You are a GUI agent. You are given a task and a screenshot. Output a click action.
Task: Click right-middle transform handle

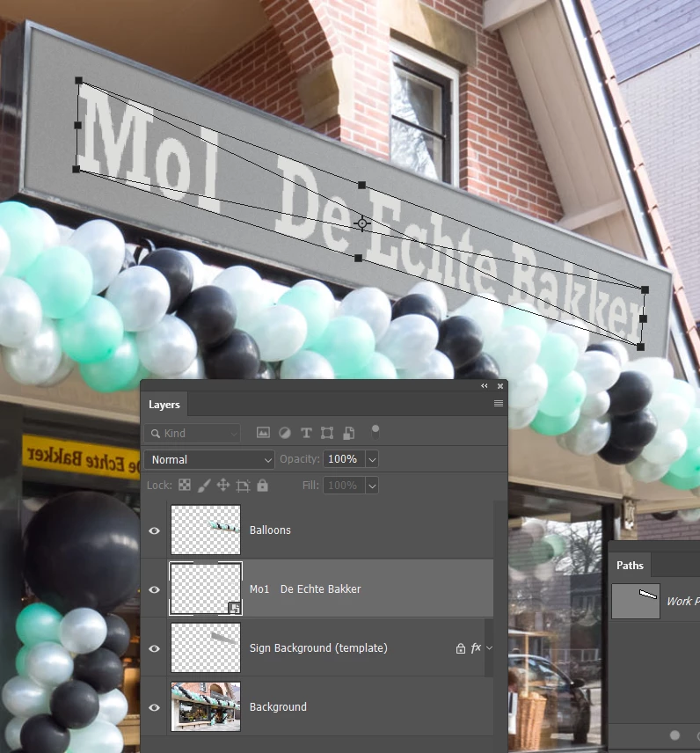pyautogui.click(x=644, y=318)
